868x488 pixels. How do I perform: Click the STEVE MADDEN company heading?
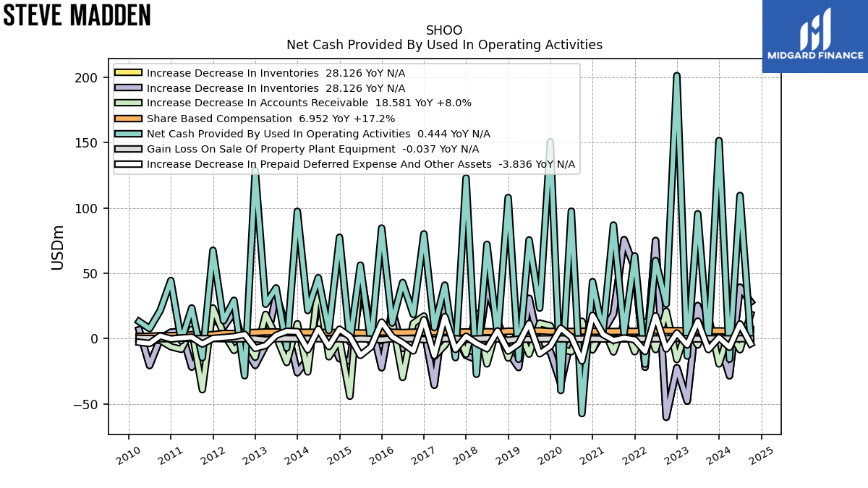[x=77, y=15]
